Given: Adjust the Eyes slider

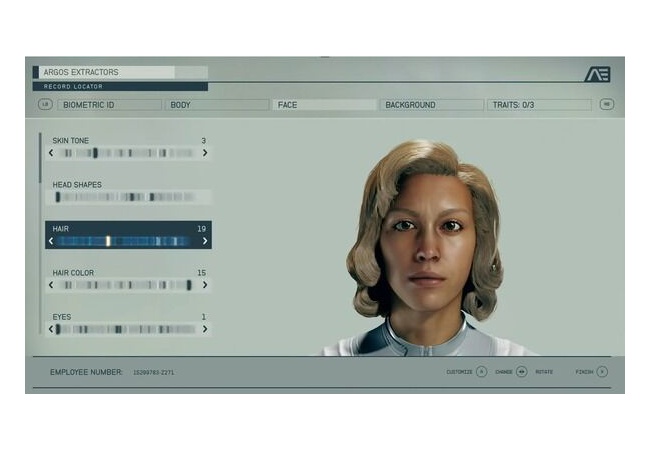Looking at the screenshot, I should tap(126, 329).
